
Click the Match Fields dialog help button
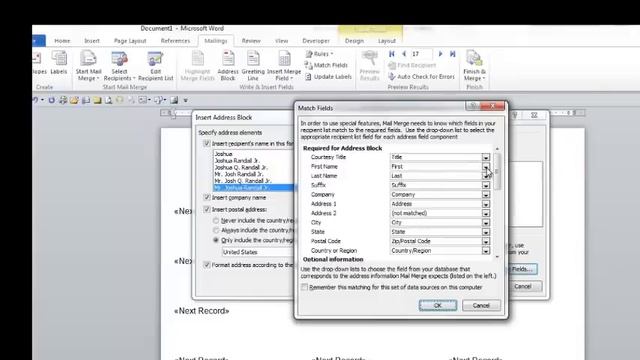pos(473,106)
